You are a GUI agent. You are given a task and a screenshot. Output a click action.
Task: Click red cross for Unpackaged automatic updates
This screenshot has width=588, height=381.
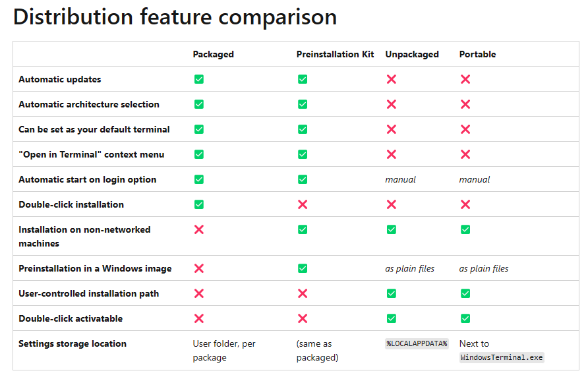392,79
